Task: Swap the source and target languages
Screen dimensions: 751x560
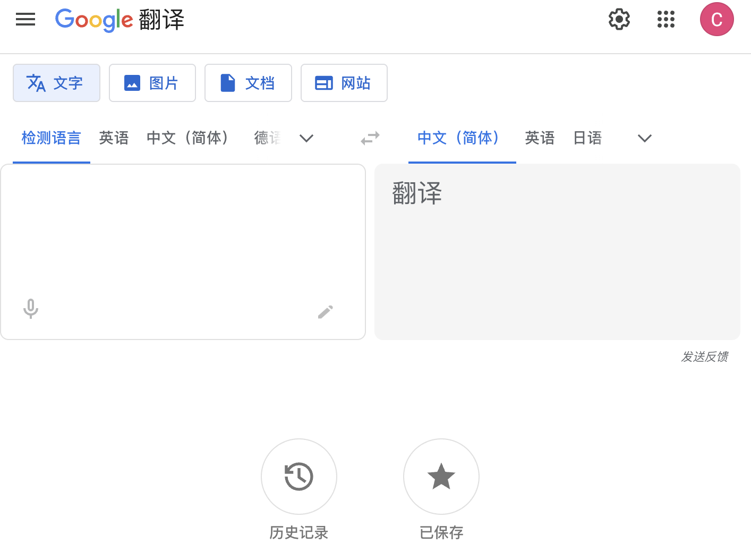Action: [370, 138]
